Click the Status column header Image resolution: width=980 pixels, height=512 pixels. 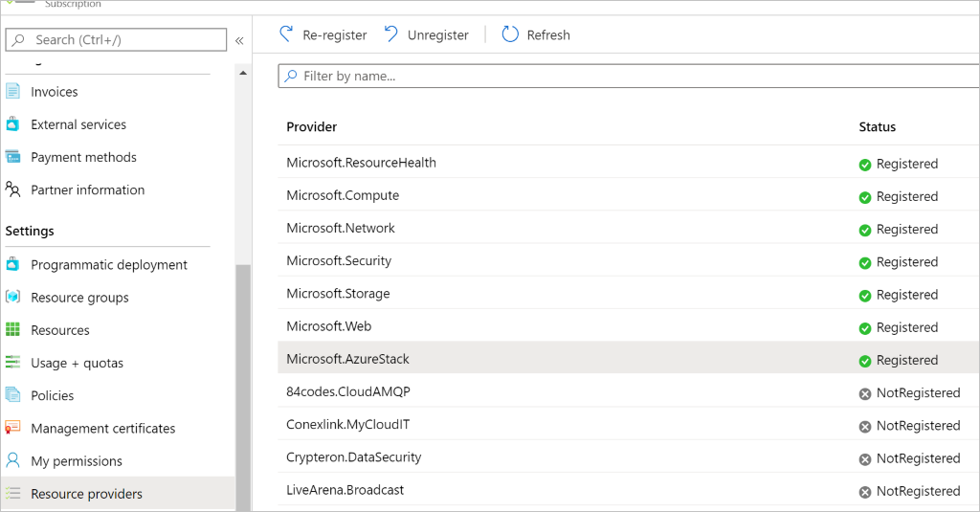click(877, 127)
